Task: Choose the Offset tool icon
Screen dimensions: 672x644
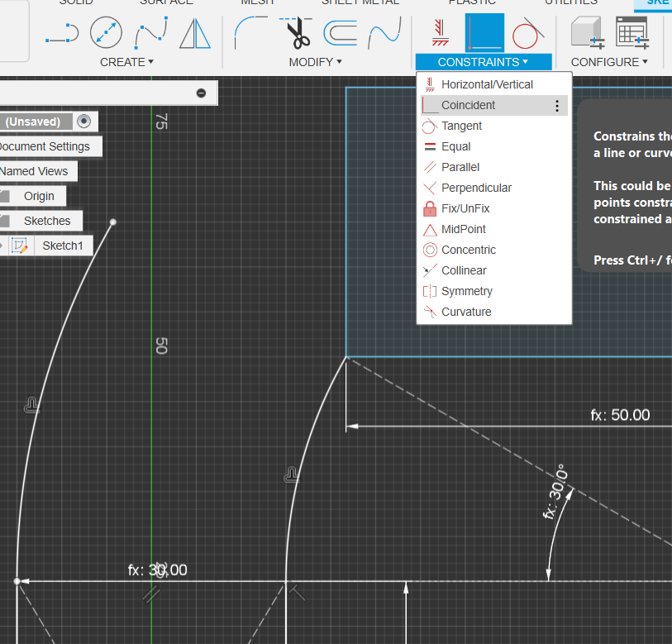Action: point(341,33)
